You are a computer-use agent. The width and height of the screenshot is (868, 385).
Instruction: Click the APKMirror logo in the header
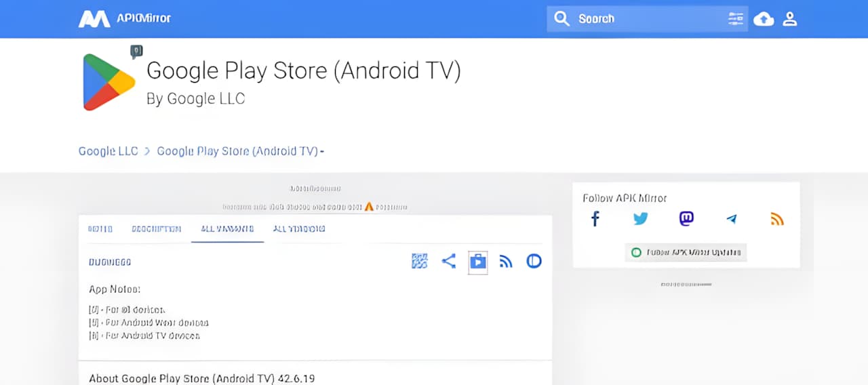point(125,19)
